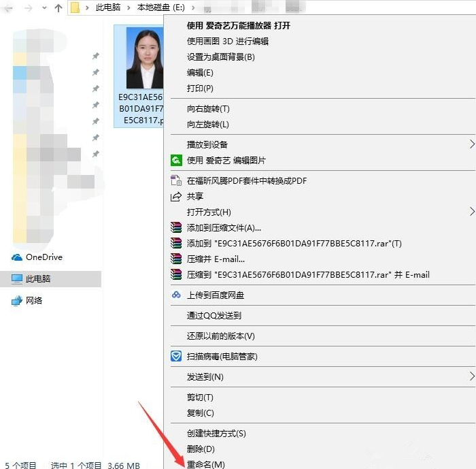
Task: Expand the 打开方式(H) submenu arrow
Action: (x=472, y=212)
